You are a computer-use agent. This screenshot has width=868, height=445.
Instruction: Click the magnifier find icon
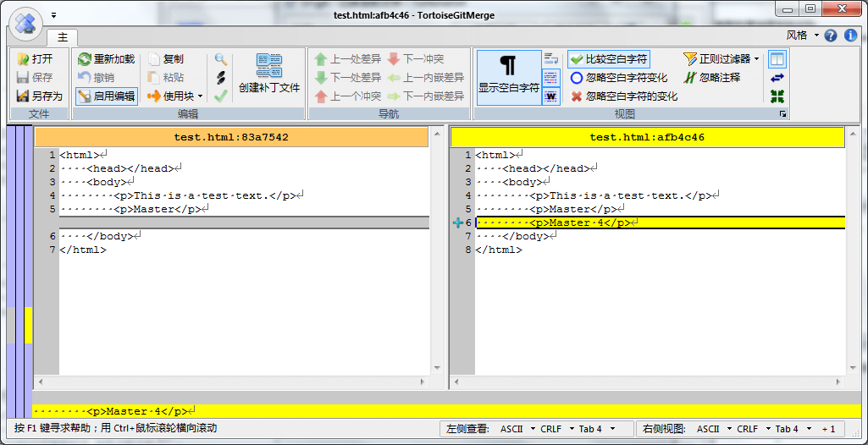(x=221, y=59)
